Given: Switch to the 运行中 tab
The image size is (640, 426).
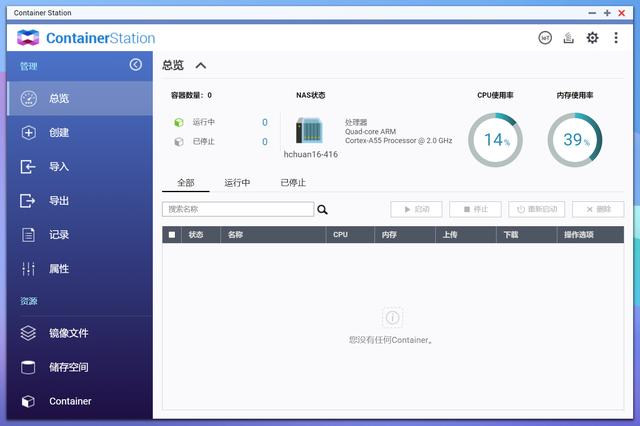Looking at the screenshot, I should tap(237, 183).
